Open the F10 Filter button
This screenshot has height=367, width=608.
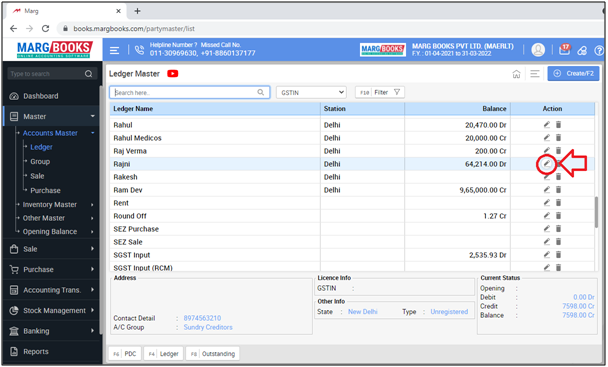[380, 92]
